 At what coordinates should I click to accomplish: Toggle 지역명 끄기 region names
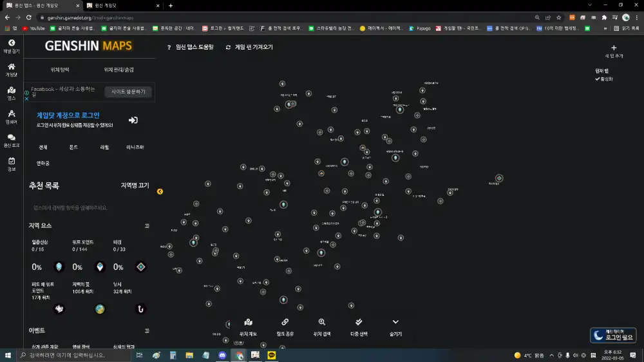tap(135, 186)
